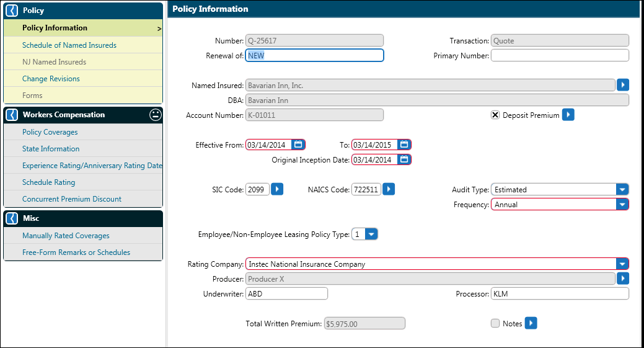Screen dimensions: 644x348
Task: Click the Underwriter input field
Action: point(286,293)
